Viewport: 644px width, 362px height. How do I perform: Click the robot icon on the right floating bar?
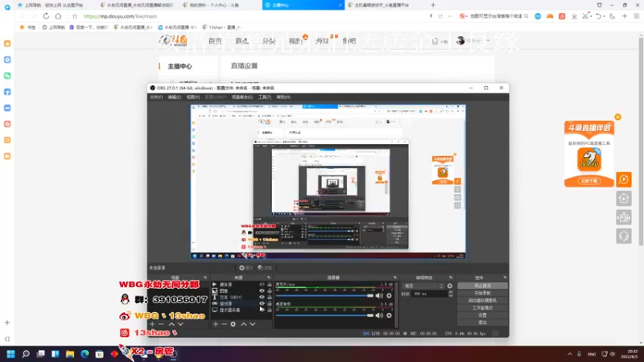(x=624, y=217)
